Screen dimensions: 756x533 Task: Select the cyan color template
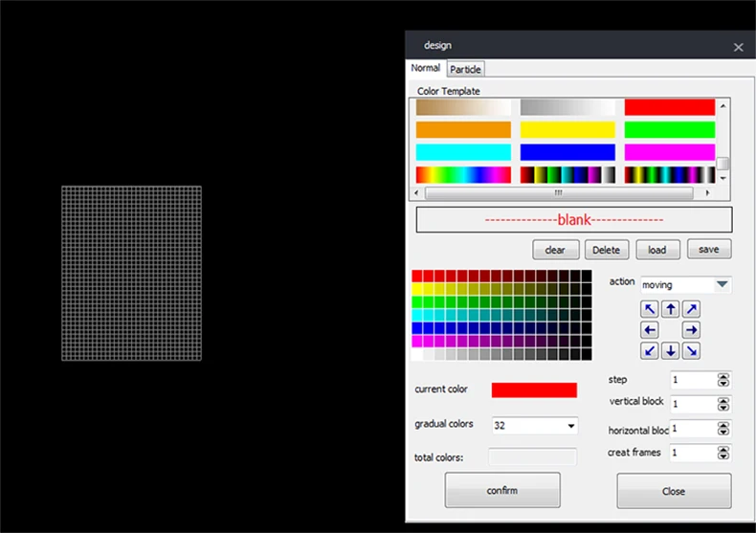click(x=463, y=152)
